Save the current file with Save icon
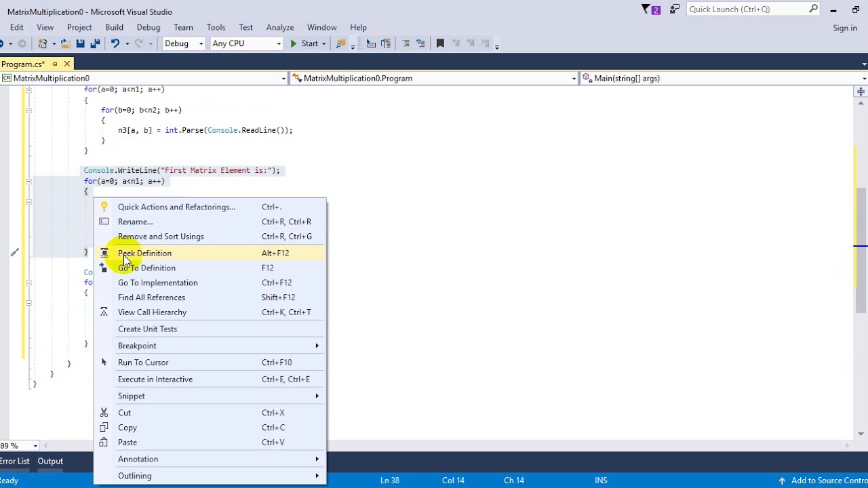 click(x=80, y=43)
